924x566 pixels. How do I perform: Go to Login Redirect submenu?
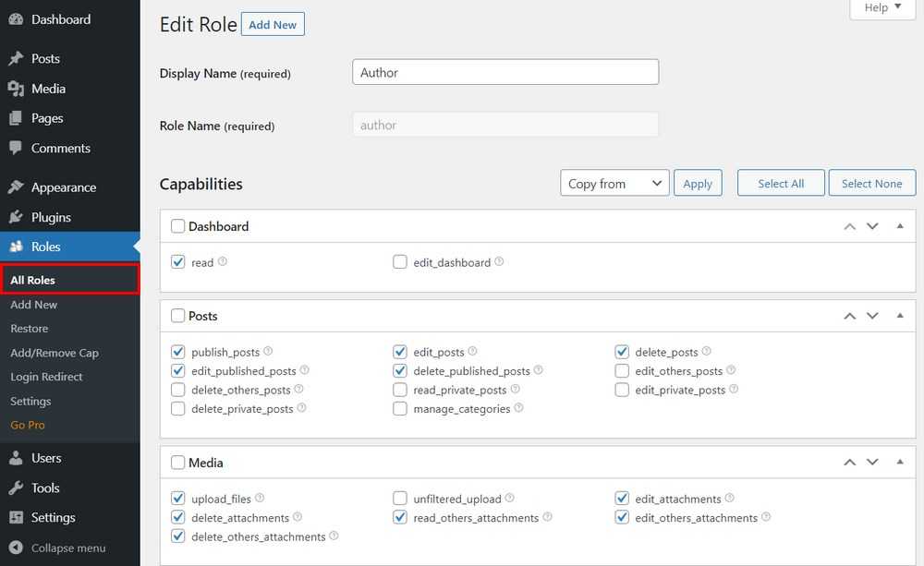[x=46, y=377]
